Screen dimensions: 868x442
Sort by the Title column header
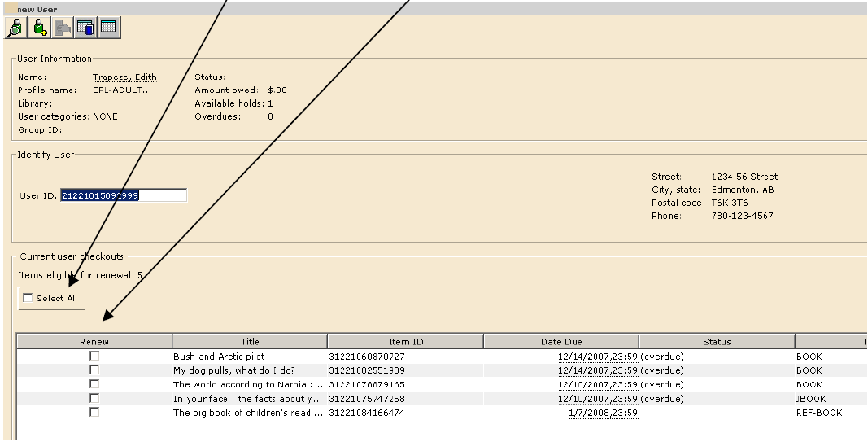pyautogui.click(x=250, y=342)
